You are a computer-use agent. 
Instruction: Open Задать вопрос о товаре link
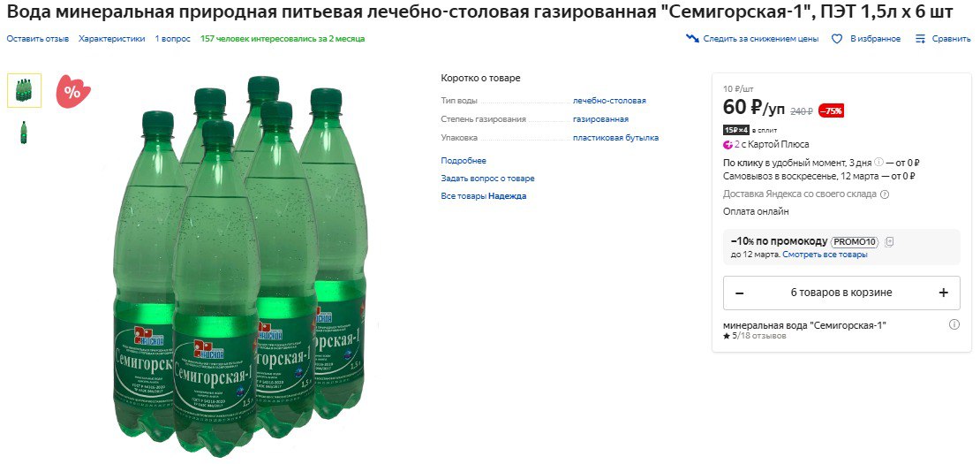(x=487, y=179)
